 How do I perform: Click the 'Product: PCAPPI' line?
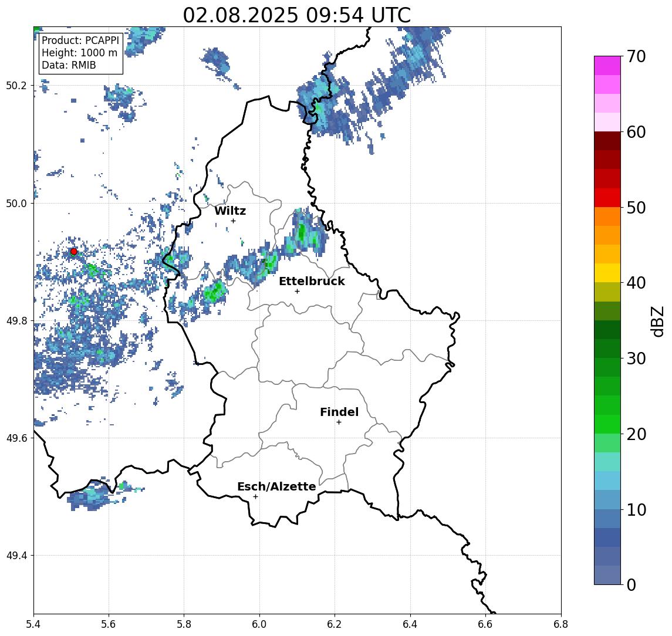tap(80, 40)
